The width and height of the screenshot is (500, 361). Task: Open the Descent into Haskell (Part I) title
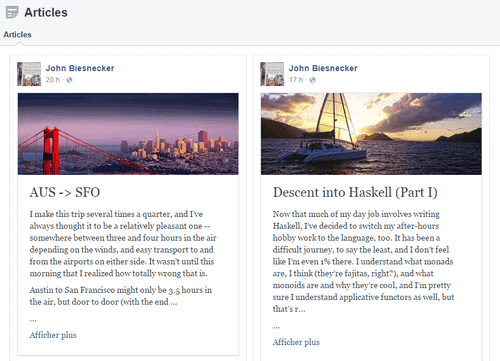355,193
